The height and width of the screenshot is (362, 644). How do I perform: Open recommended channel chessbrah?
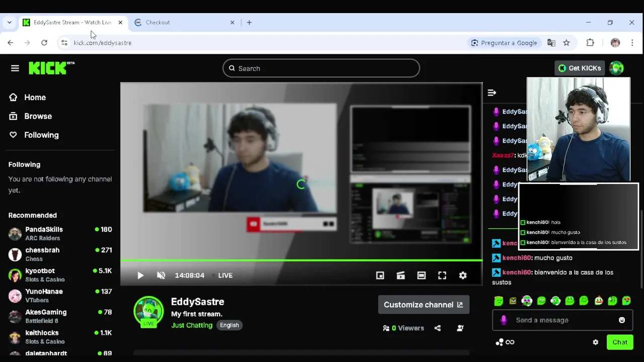(x=60, y=254)
